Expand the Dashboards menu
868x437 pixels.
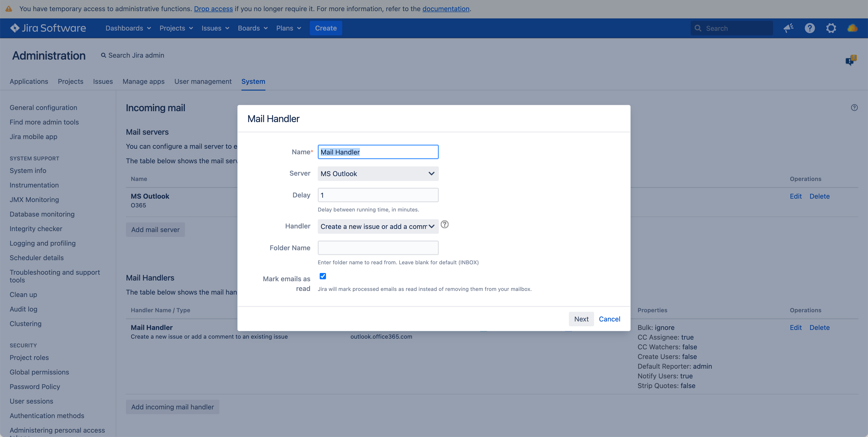(128, 28)
